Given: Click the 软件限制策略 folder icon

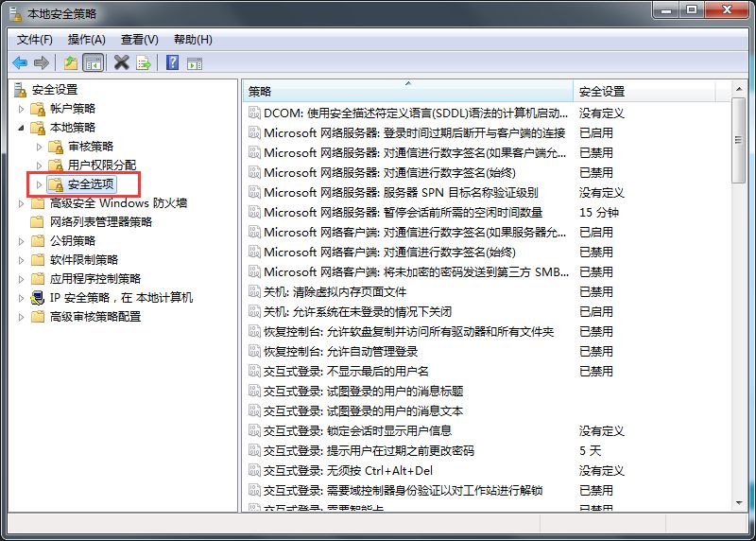Looking at the screenshot, I should pyautogui.click(x=38, y=260).
